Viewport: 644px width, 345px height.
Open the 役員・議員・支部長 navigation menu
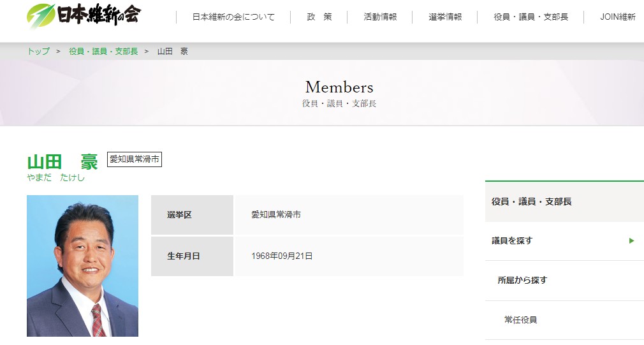[x=531, y=17]
